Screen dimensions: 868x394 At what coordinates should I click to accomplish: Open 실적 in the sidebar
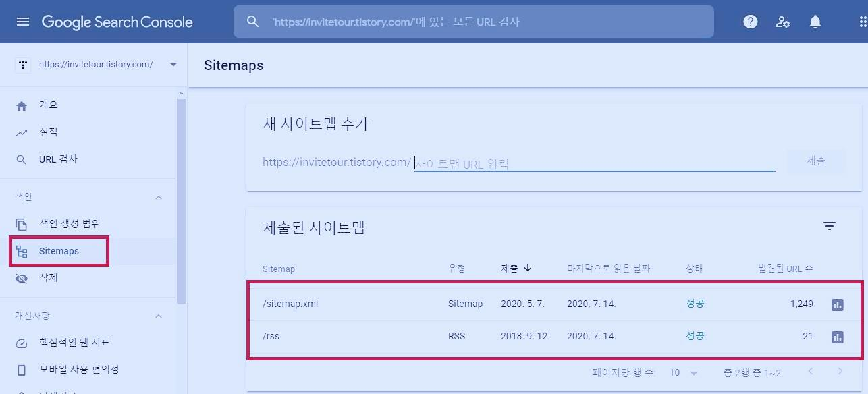tap(49, 132)
